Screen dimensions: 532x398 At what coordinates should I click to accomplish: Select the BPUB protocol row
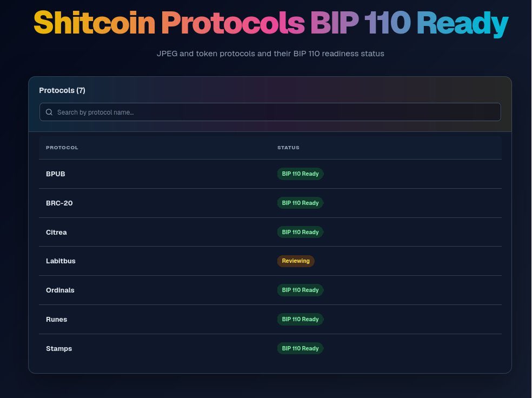point(270,174)
